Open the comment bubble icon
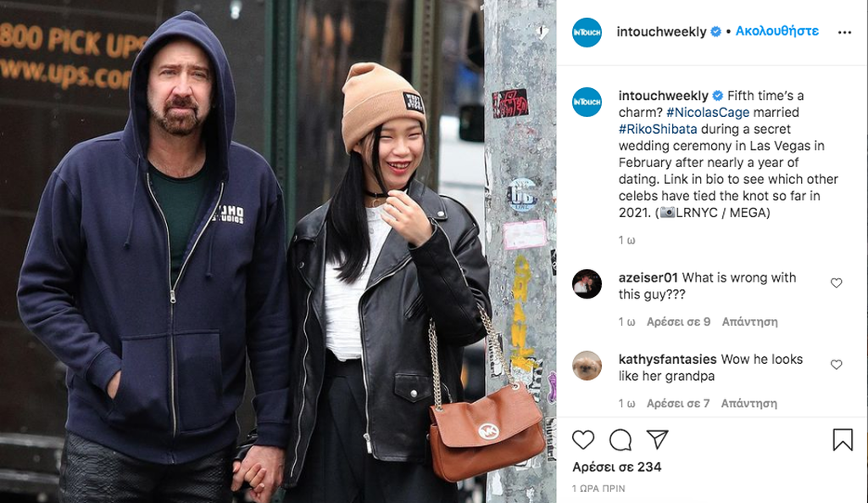 pyautogui.click(x=620, y=440)
